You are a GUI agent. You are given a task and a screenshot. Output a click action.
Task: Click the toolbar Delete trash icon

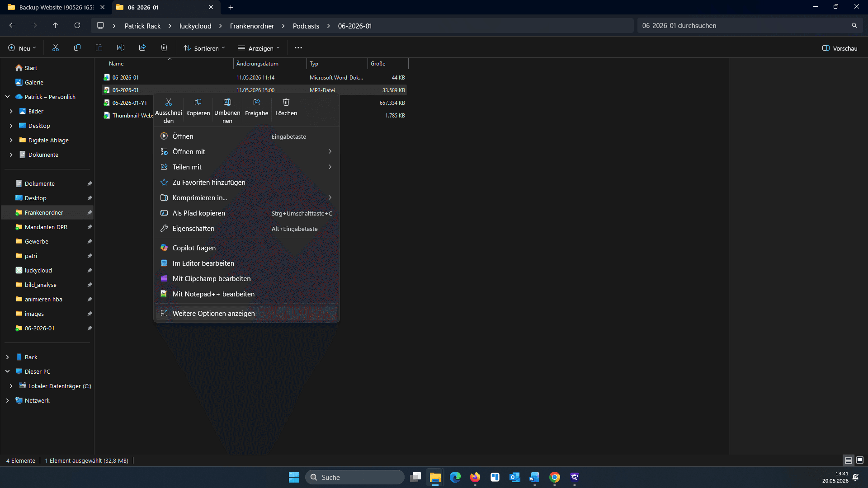point(164,48)
